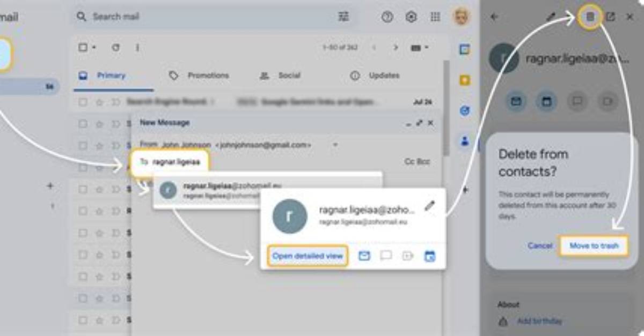Send email icon in the contact card popup
This screenshot has height=336, width=644.
364,256
